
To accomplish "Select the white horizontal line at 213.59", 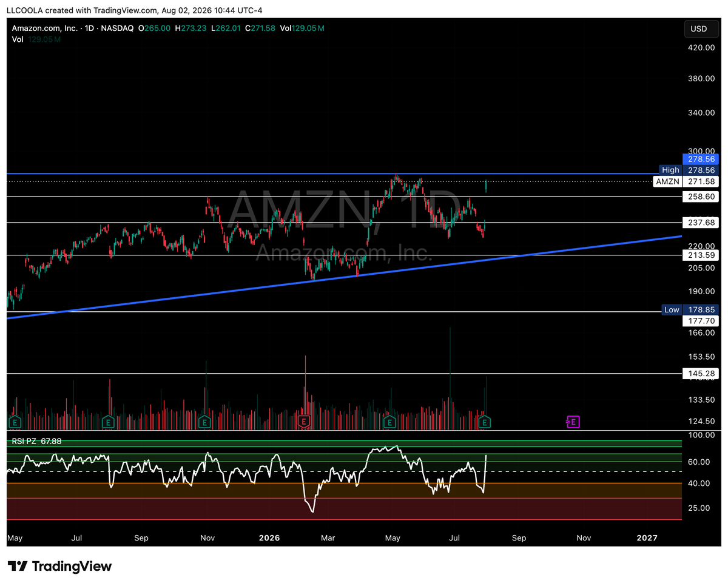I will click(x=345, y=255).
